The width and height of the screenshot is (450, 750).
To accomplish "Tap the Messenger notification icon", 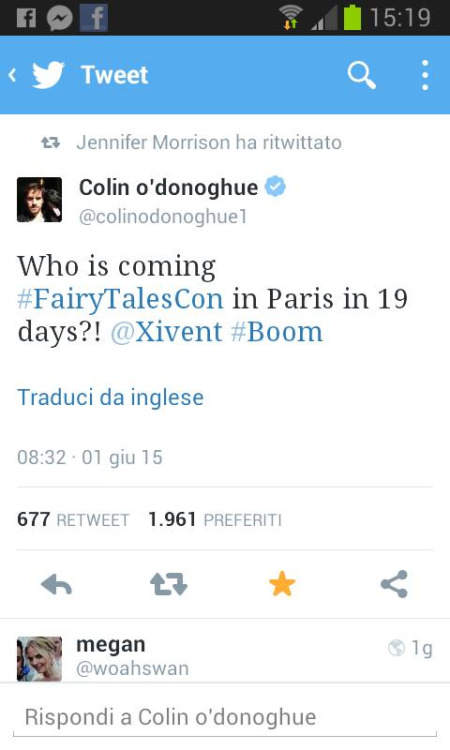I will (60, 19).
